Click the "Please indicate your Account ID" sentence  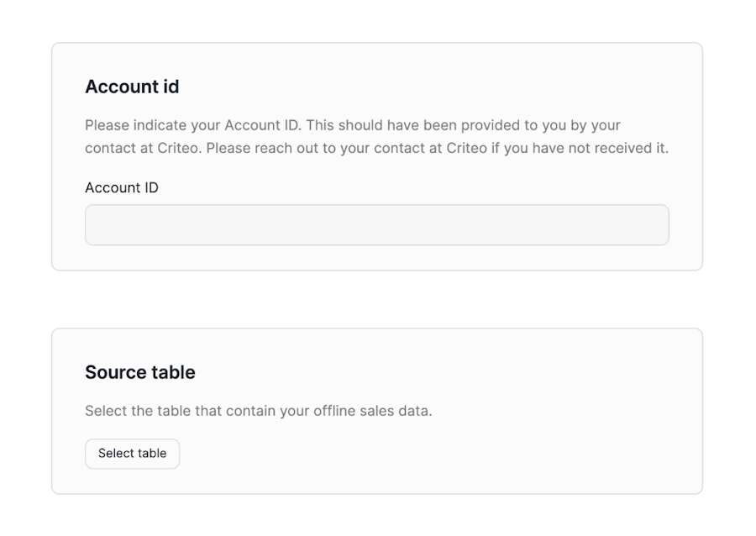[193, 125]
